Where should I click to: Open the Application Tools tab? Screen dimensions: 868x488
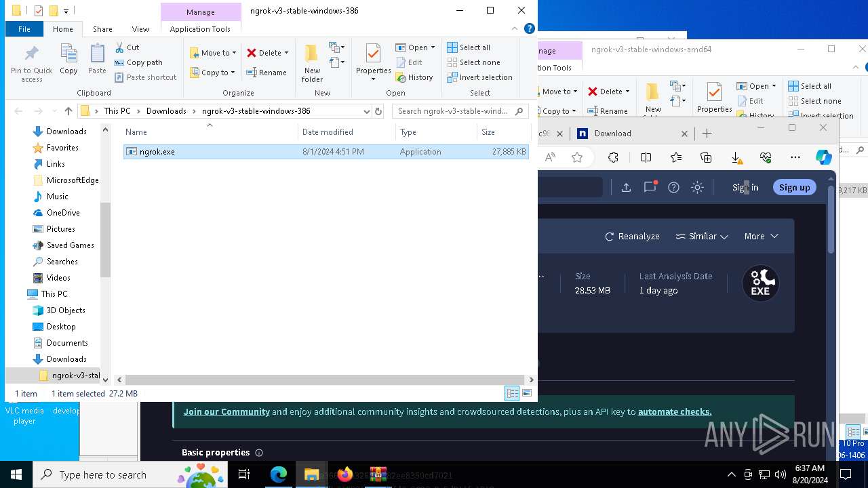pos(200,29)
